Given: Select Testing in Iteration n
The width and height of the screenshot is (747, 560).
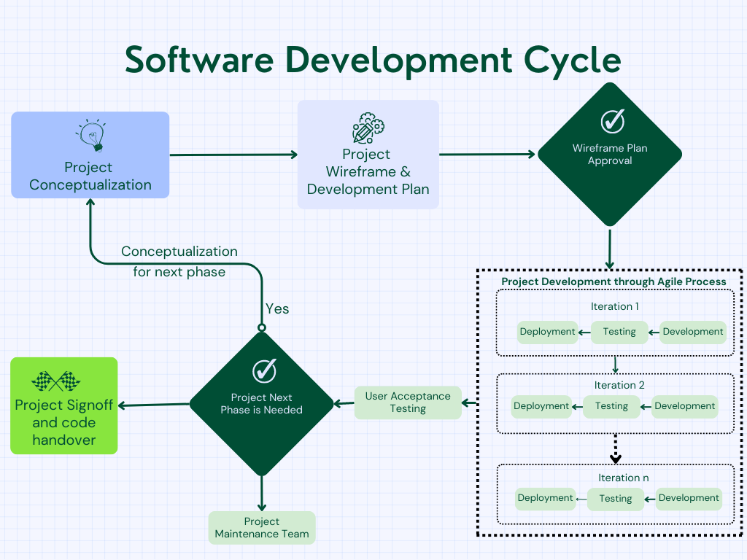Looking at the screenshot, I should click(x=616, y=499).
